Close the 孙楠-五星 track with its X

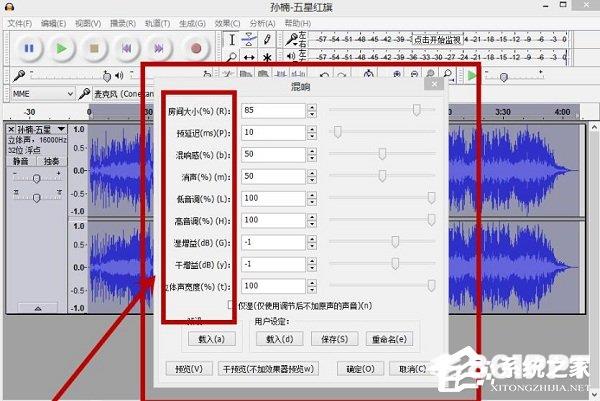pyautogui.click(x=11, y=129)
